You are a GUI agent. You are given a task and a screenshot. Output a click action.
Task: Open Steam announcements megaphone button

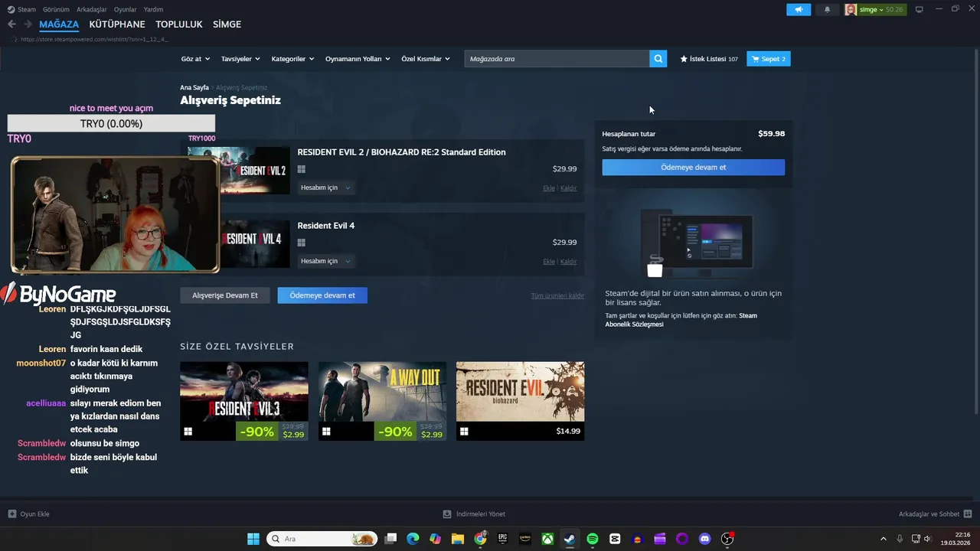coord(799,10)
